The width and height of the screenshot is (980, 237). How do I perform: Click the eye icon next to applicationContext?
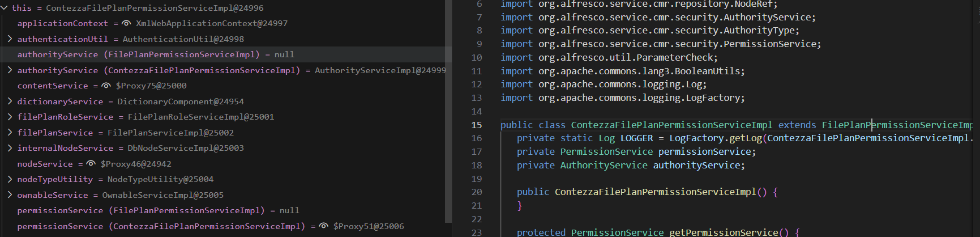tap(126, 23)
